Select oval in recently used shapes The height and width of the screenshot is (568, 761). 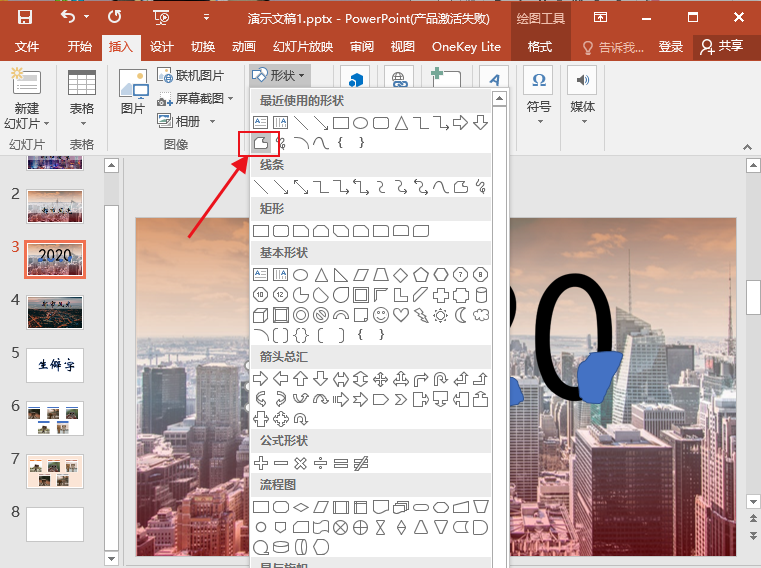click(x=361, y=123)
